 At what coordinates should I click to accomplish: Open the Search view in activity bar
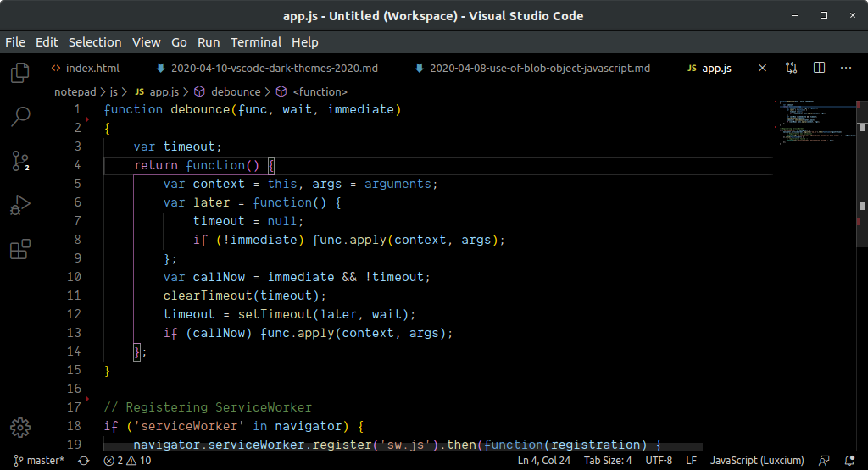pyautogui.click(x=20, y=117)
